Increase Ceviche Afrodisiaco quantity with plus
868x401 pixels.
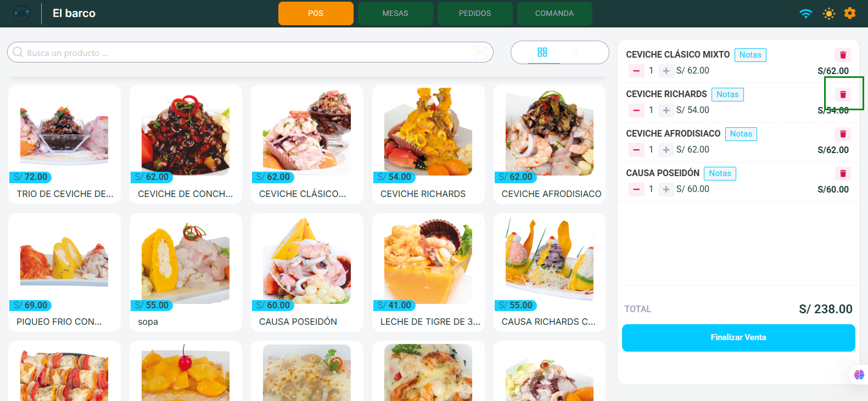[x=666, y=150]
